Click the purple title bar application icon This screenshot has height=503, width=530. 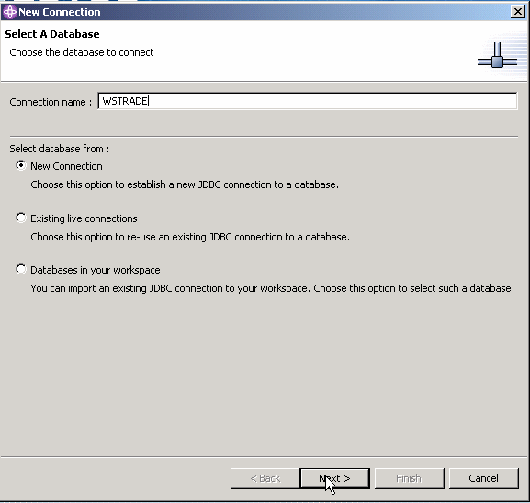click(x=10, y=12)
